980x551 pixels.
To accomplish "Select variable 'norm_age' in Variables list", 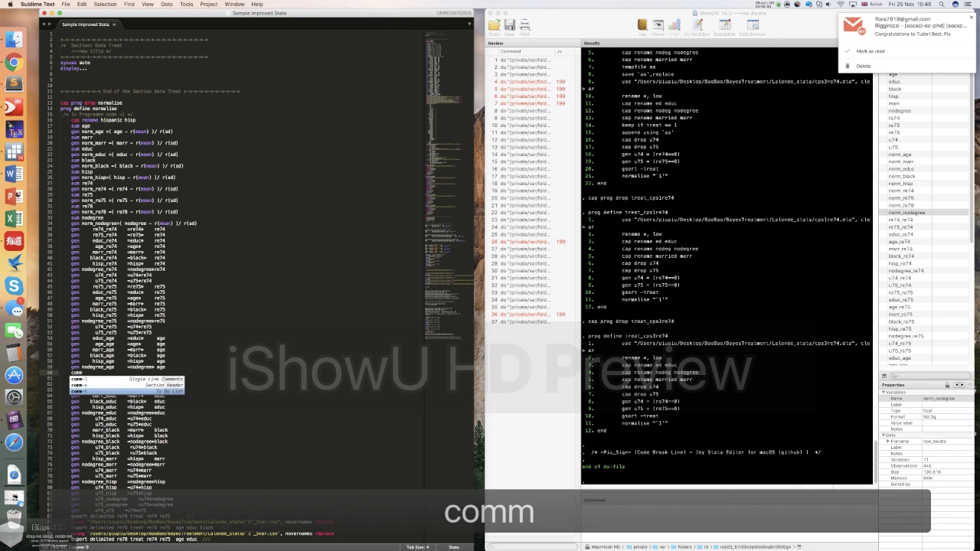I will click(900, 155).
